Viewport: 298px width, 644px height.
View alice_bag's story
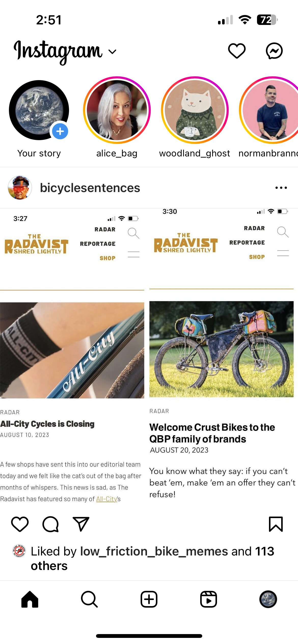117,110
